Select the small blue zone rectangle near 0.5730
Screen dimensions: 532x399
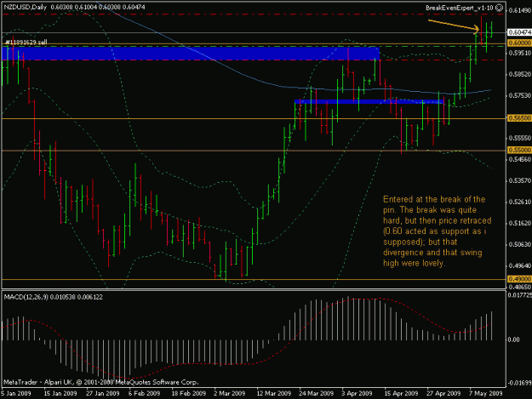(x=369, y=101)
